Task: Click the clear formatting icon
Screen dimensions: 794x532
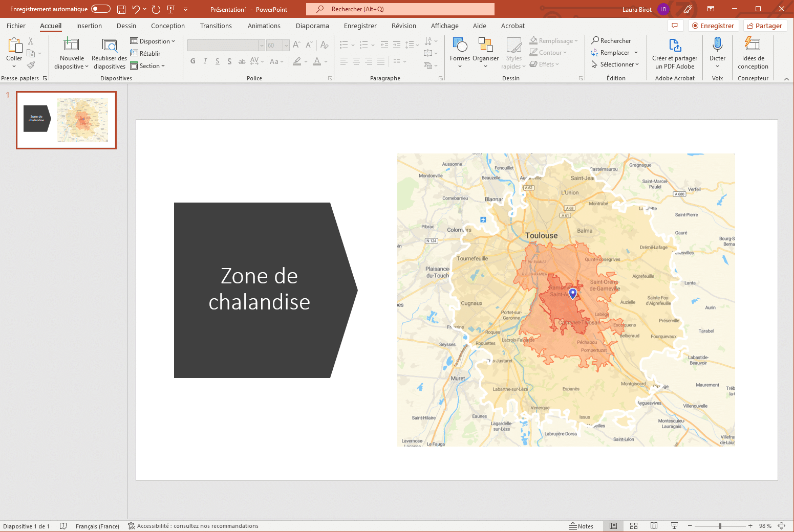Action: pyautogui.click(x=324, y=45)
